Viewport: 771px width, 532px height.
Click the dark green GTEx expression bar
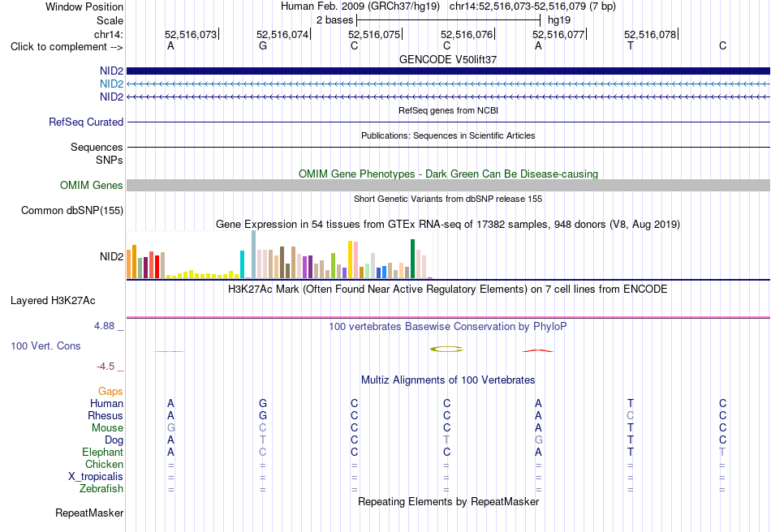click(x=412, y=259)
